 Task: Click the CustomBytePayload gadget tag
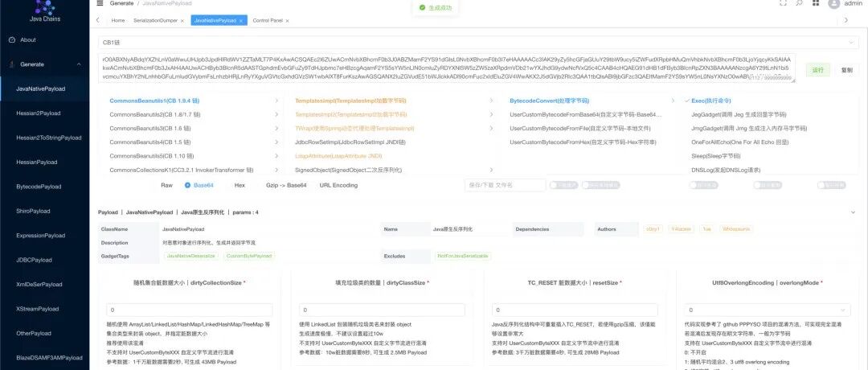point(249,256)
